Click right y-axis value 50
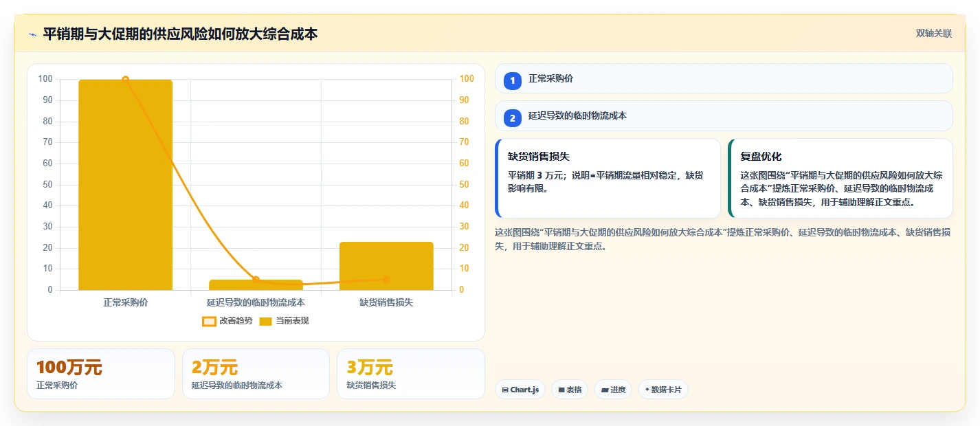Viewport: 980px width, 426px height. 465,185
